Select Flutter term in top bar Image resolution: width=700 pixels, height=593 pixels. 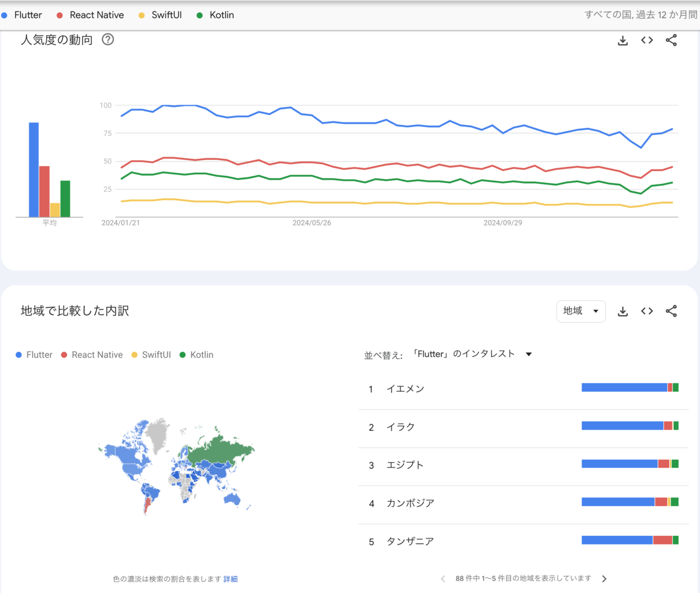tap(22, 15)
